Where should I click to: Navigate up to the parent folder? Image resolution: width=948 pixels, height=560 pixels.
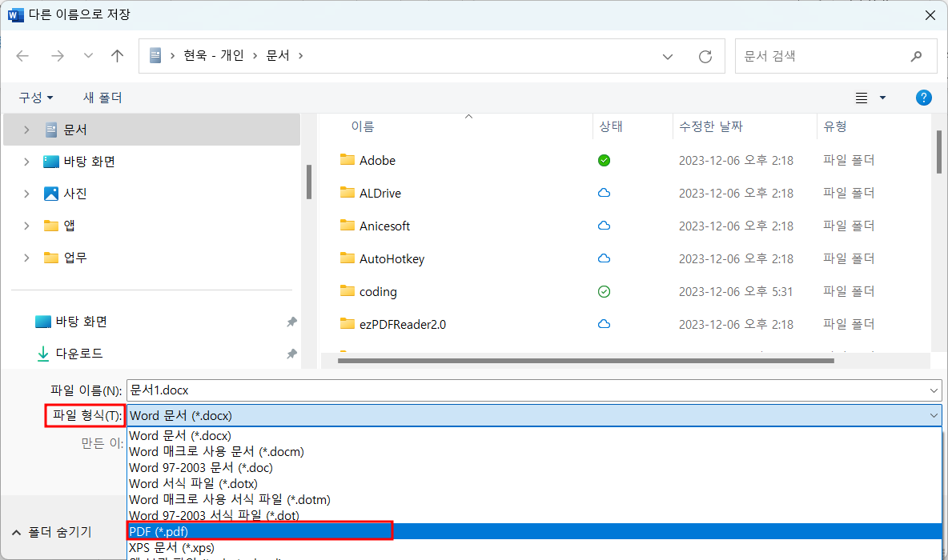click(117, 55)
